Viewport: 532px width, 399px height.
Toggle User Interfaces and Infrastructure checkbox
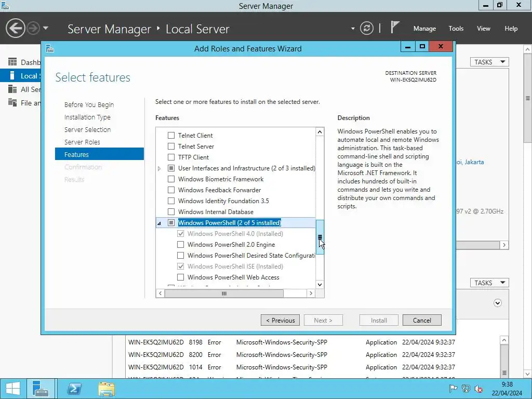click(171, 168)
